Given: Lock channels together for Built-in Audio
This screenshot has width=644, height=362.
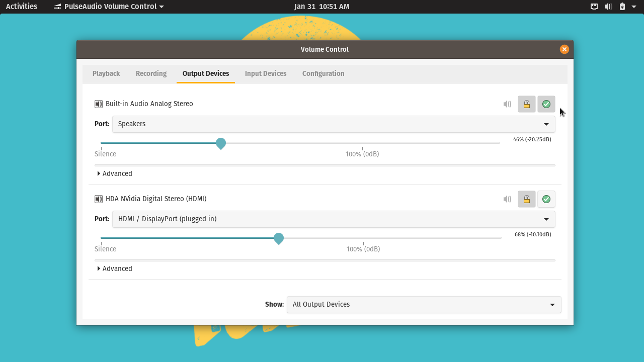Looking at the screenshot, I should click(x=526, y=104).
